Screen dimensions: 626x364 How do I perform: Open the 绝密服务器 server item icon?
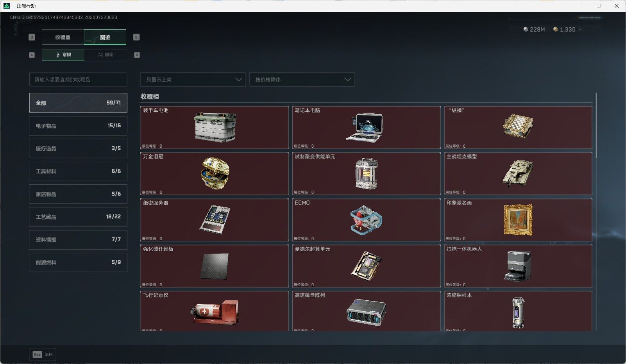tap(215, 219)
